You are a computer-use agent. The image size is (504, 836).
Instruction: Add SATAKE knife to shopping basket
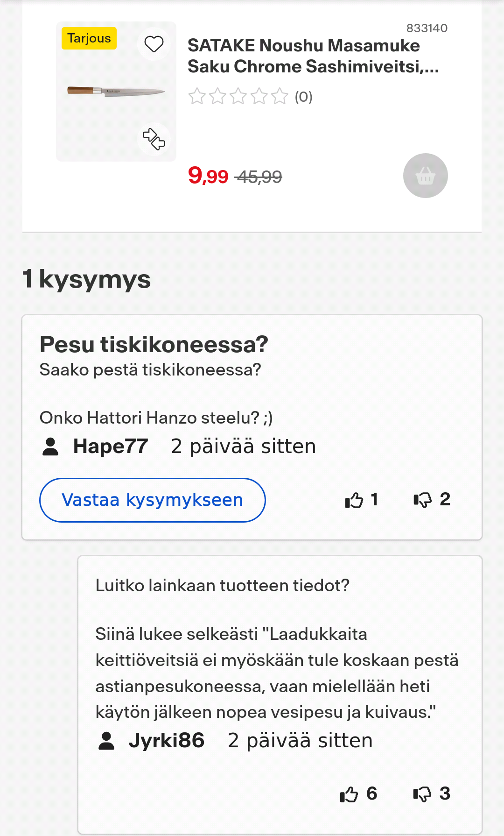(x=425, y=176)
